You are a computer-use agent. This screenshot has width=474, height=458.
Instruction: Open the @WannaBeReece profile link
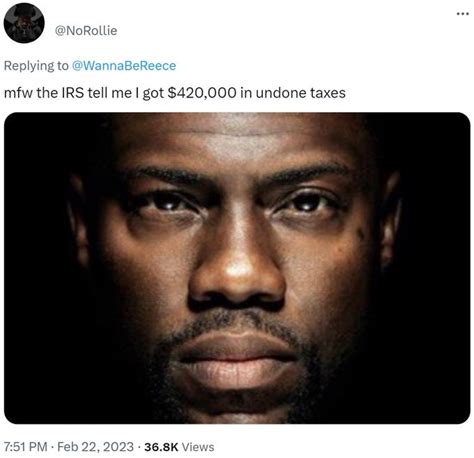click(x=124, y=66)
